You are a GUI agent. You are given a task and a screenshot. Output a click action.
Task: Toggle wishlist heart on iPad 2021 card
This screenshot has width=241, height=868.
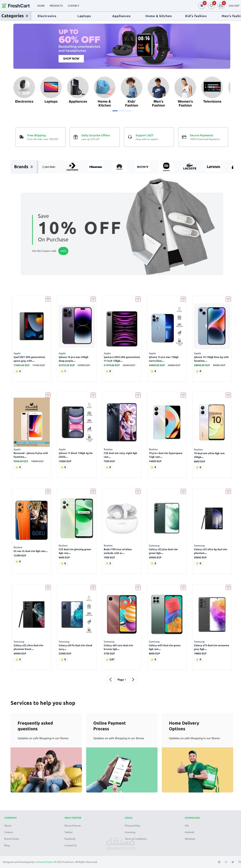coord(48,299)
